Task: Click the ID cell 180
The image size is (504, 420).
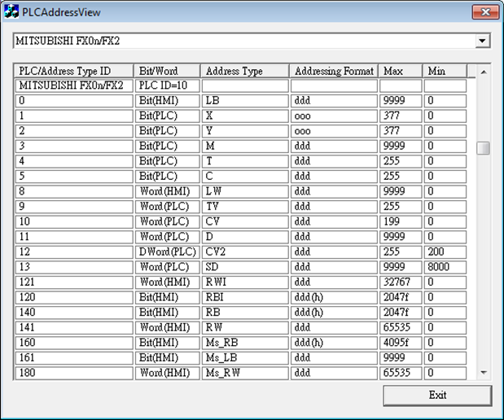Action: pos(74,373)
